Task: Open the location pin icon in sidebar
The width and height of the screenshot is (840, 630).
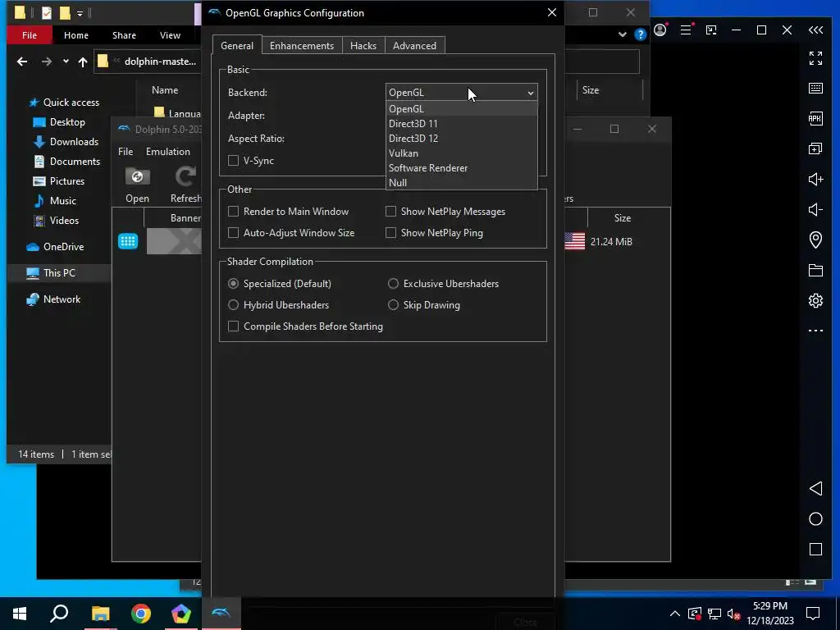Action: click(815, 240)
